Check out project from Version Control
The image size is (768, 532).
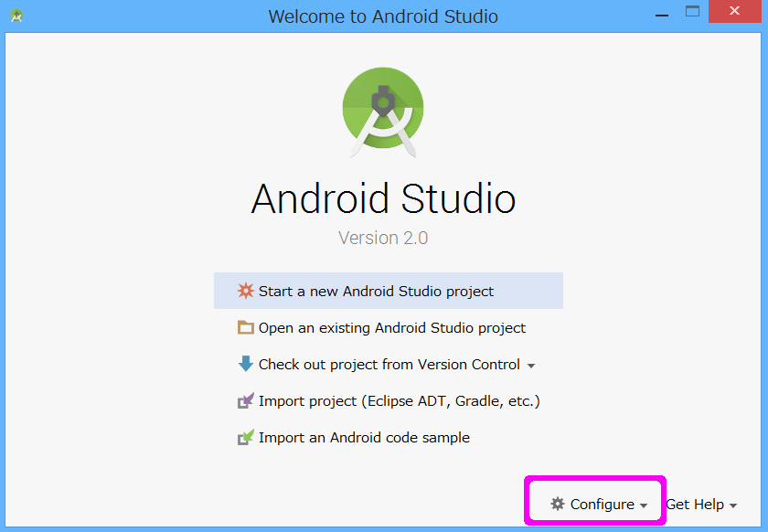pyautogui.click(x=389, y=365)
